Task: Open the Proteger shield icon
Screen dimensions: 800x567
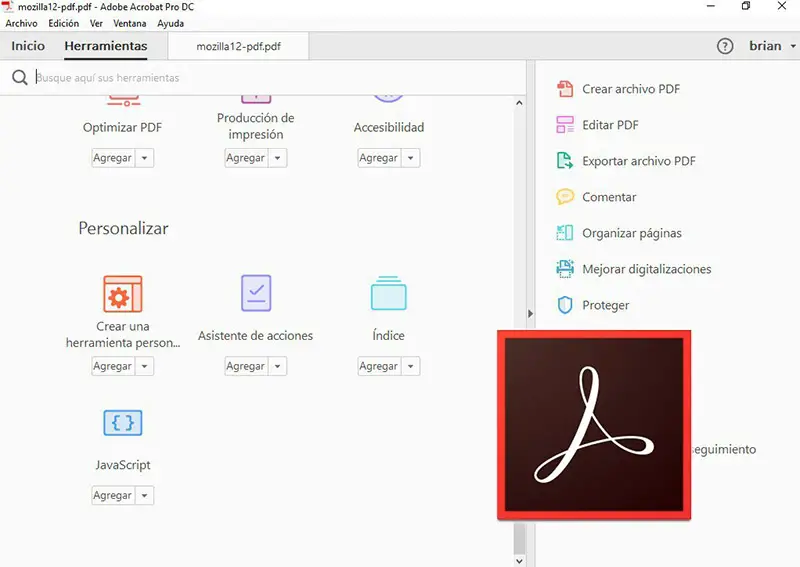Action: point(565,305)
